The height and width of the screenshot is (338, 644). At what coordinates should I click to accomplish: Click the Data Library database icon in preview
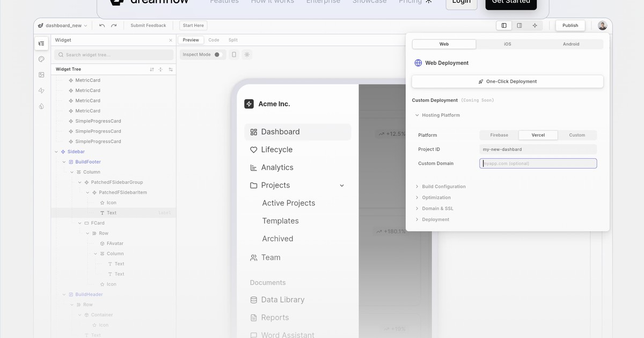[x=254, y=300]
